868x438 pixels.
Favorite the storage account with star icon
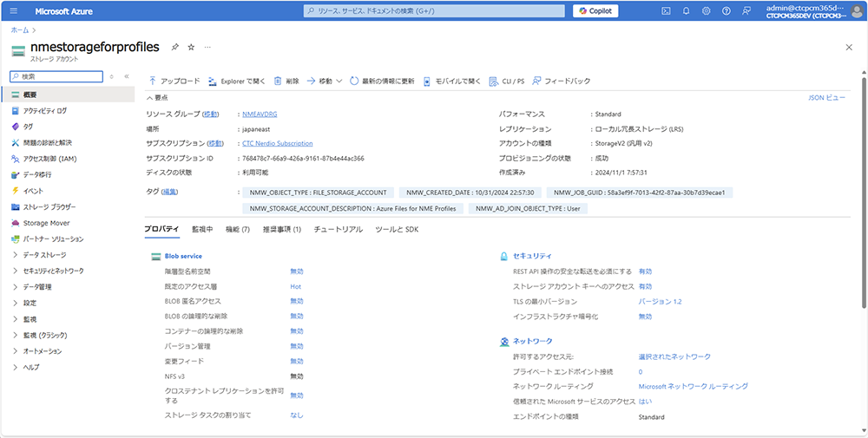pyautogui.click(x=191, y=47)
